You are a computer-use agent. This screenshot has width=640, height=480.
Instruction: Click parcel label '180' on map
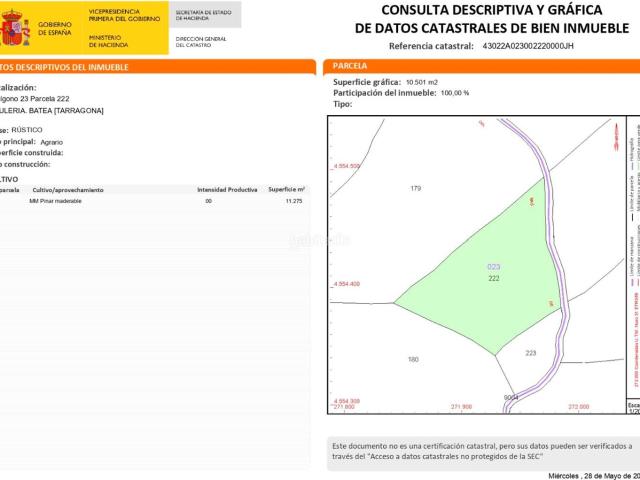[x=413, y=359]
